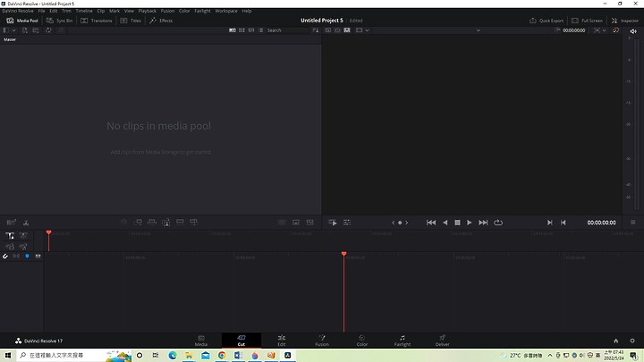Mute audio with the speaker icon
The height and width of the screenshot is (362, 644).
[x=633, y=30]
